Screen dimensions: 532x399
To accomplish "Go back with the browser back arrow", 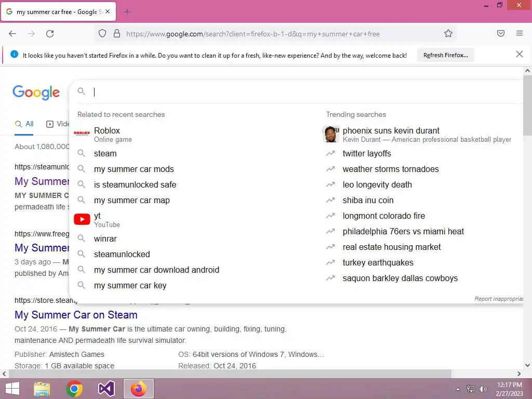I will pyautogui.click(x=12, y=34).
